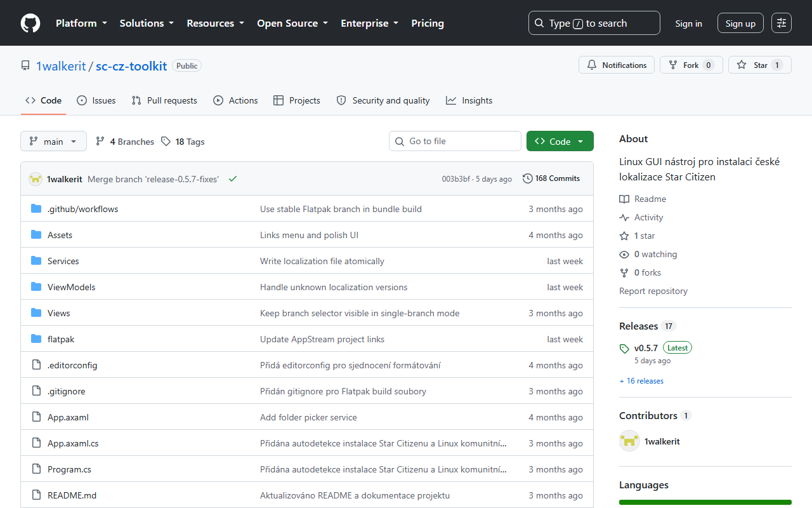Click the book icon next to Readme

point(624,199)
